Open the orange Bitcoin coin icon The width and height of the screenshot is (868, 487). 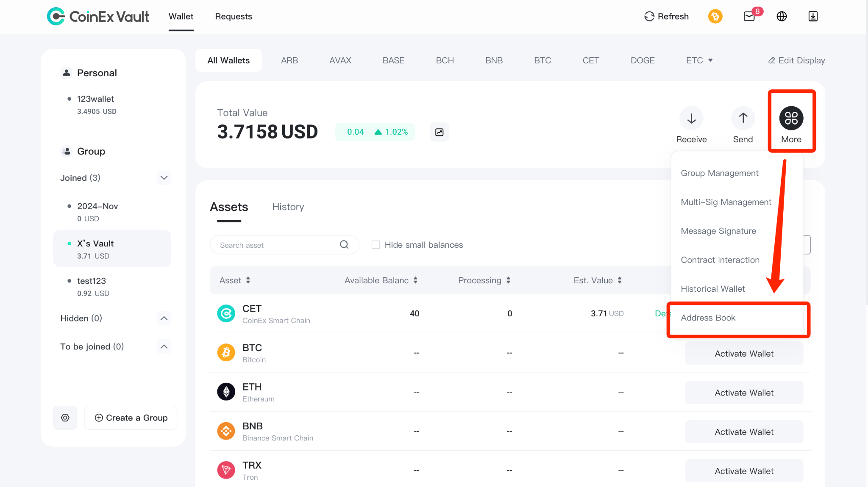[715, 17]
